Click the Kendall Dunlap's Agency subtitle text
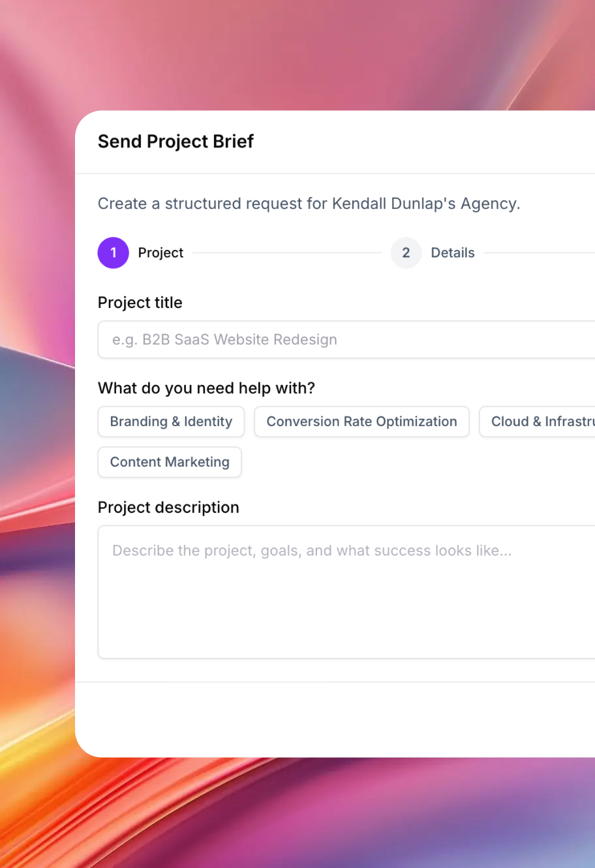This screenshot has height=868, width=595. pos(309,204)
